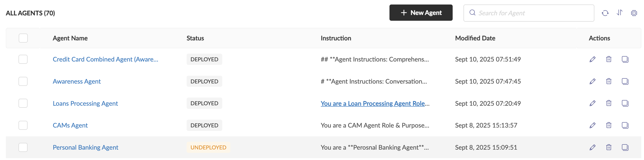The image size is (644, 160).
Task: Delete the Awareness Agent
Action: tap(609, 81)
